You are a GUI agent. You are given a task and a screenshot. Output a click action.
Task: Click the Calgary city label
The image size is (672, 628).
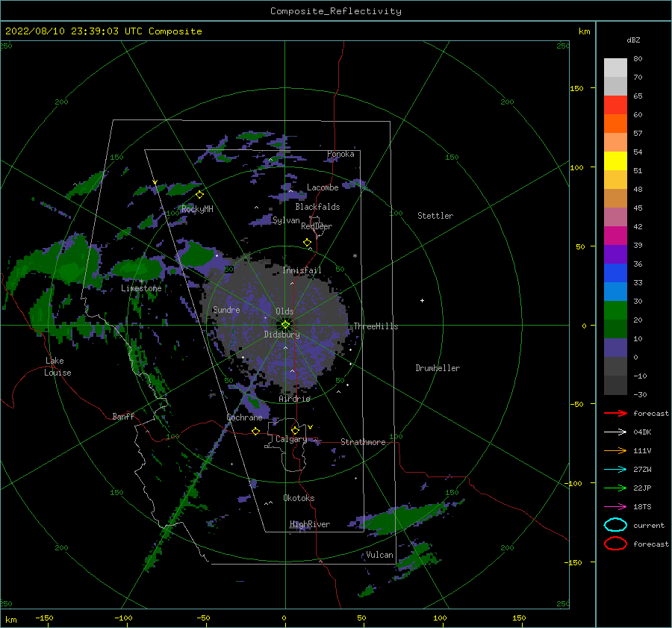(291, 439)
